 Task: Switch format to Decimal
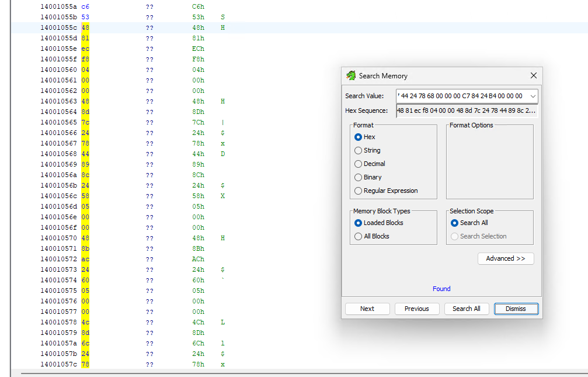tap(359, 164)
